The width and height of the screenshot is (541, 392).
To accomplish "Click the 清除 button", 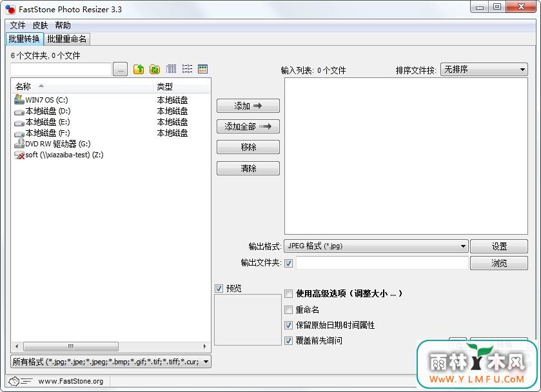I will click(x=248, y=168).
